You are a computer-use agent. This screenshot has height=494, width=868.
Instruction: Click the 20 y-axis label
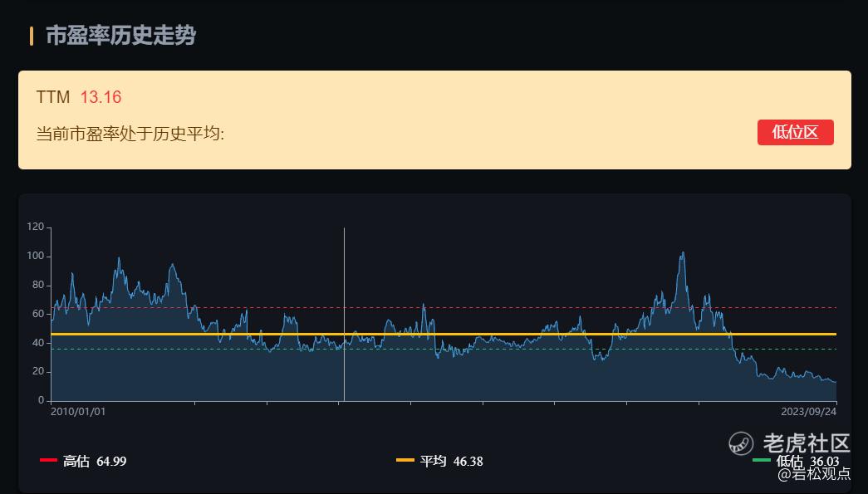[x=38, y=371]
